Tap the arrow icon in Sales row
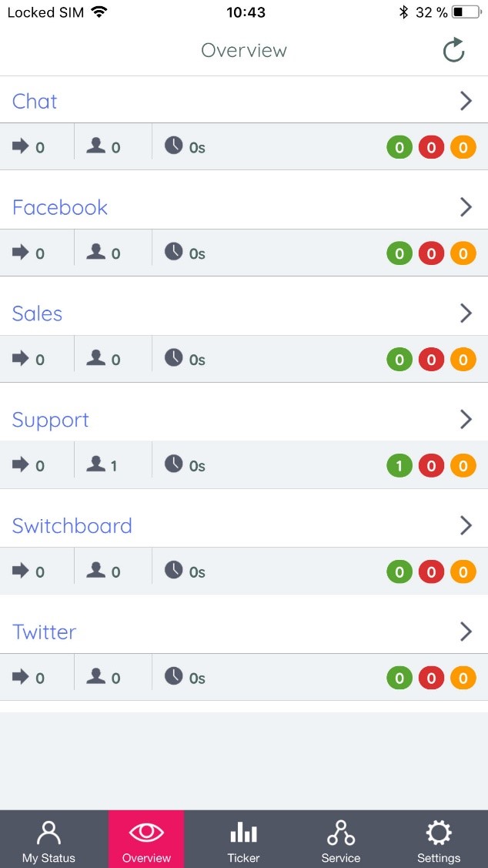 21,358
